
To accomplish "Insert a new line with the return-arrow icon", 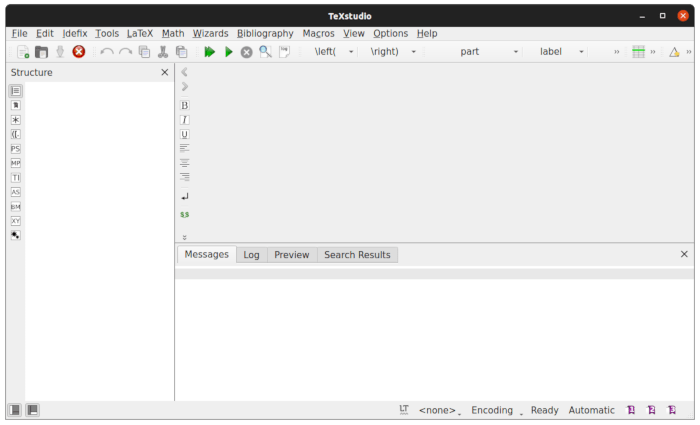I will coord(184,196).
